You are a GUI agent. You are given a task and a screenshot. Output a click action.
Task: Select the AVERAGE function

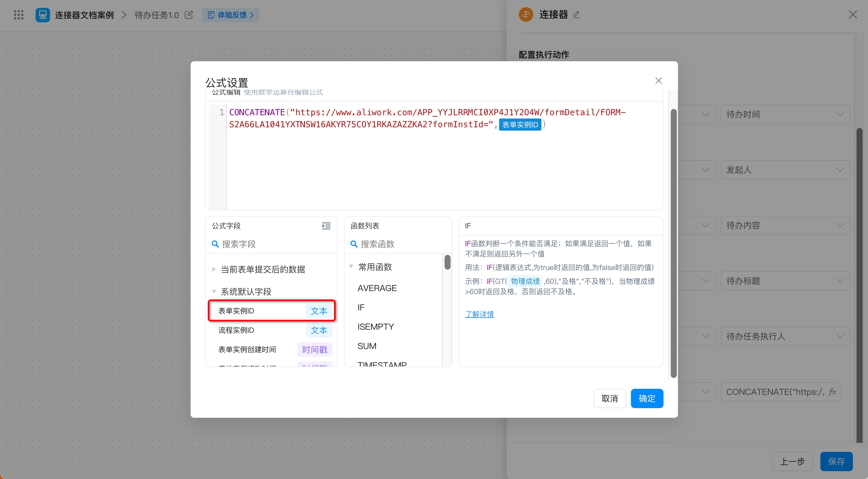[377, 288]
